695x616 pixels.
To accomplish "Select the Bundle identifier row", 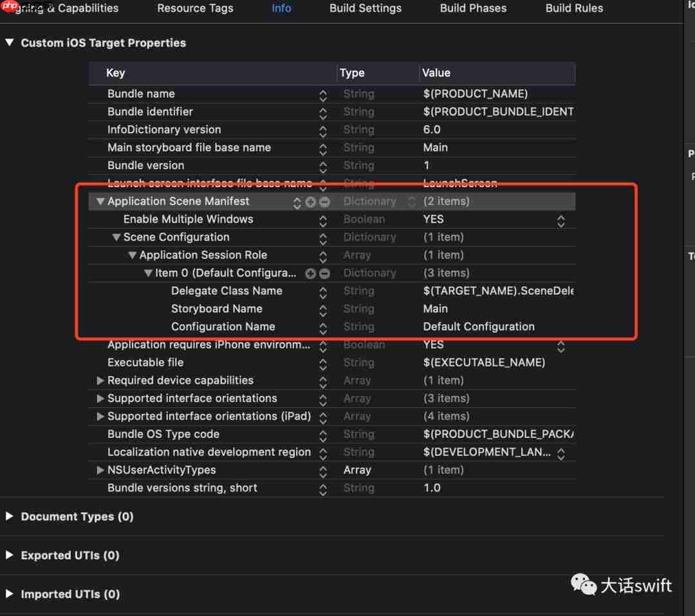I will 150,112.
